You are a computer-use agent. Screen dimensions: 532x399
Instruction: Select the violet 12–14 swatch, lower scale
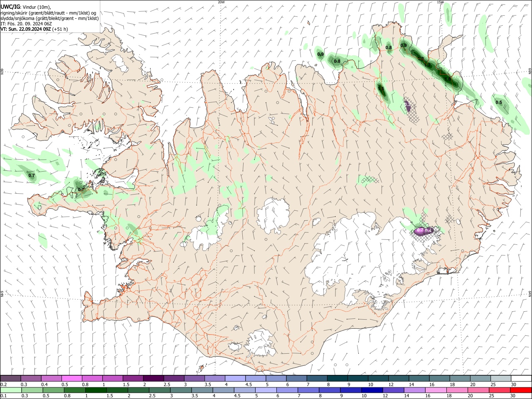[394, 390]
